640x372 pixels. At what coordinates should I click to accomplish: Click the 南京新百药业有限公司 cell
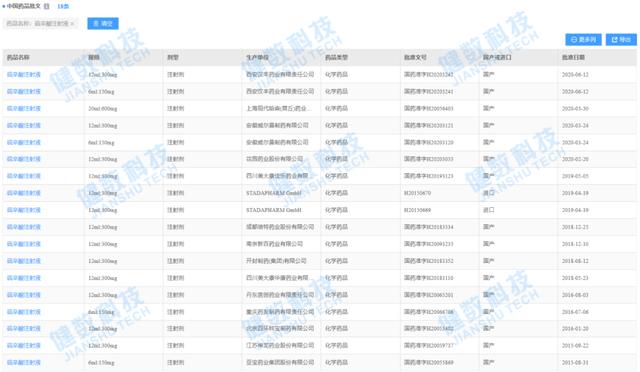274,244
